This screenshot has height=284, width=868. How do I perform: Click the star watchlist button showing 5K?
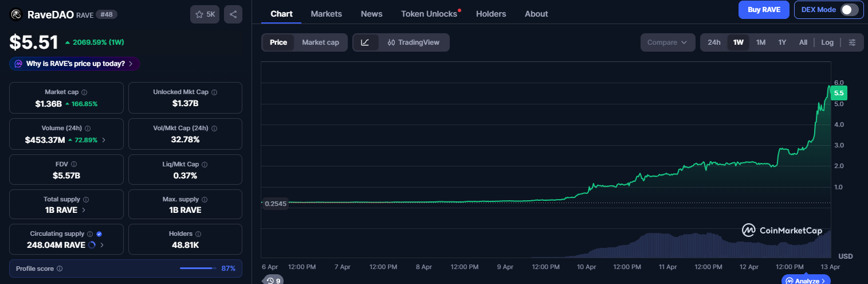[205, 14]
